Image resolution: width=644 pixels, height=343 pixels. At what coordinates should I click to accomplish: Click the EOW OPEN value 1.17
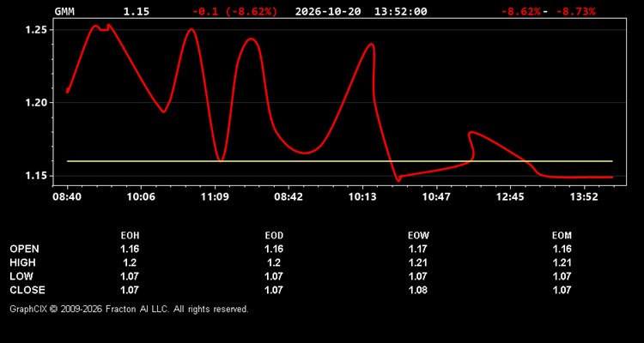pos(418,249)
